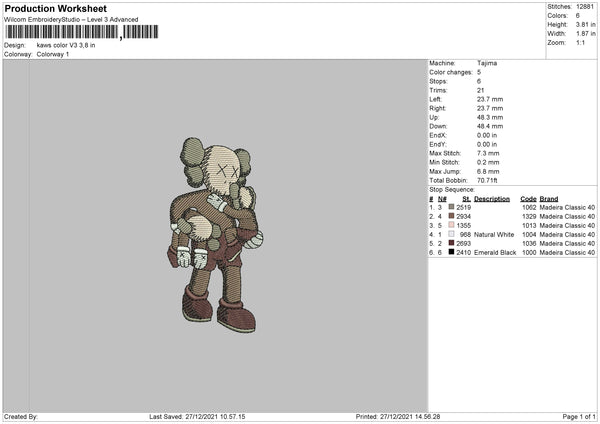Click the Description column header
600x424 pixels.
point(492,198)
